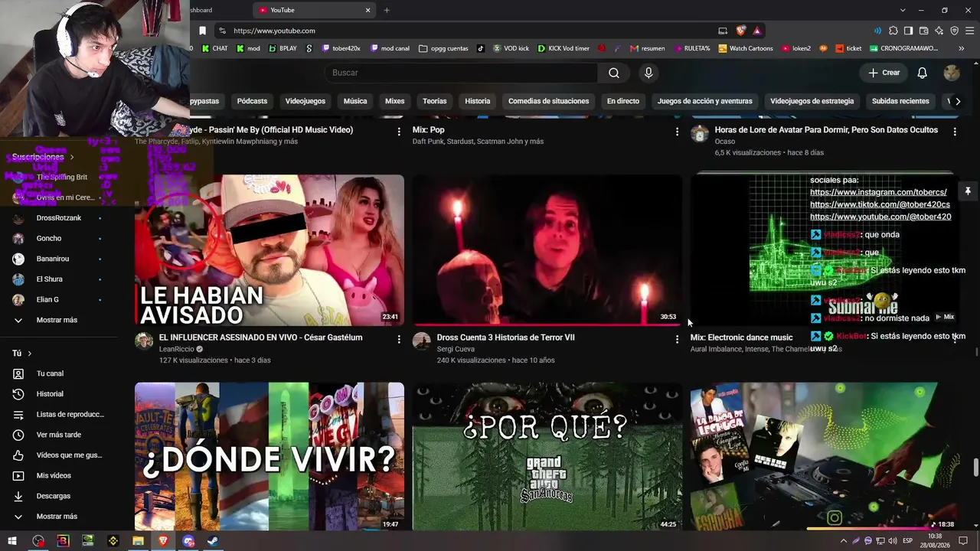980x551 pixels.
Task: Expand the Suscripciones section header
Action: tap(43, 157)
